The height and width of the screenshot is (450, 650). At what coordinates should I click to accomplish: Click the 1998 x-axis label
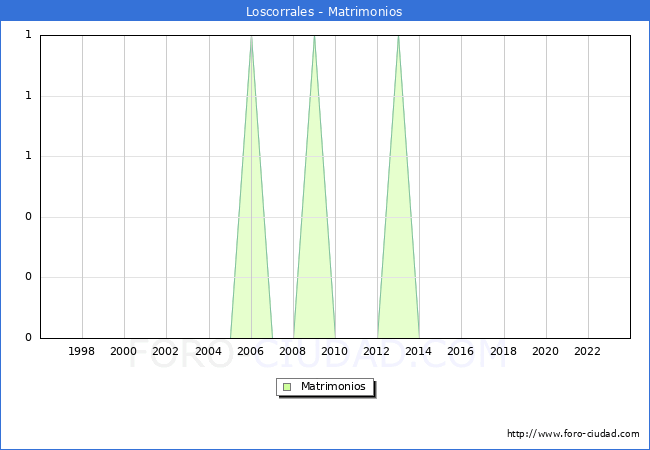[x=82, y=351]
